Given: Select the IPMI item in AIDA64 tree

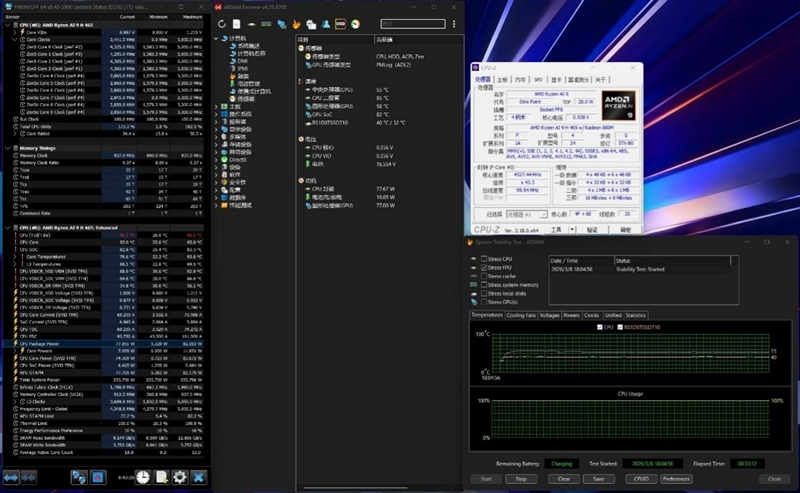Looking at the screenshot, I should 242,68.
